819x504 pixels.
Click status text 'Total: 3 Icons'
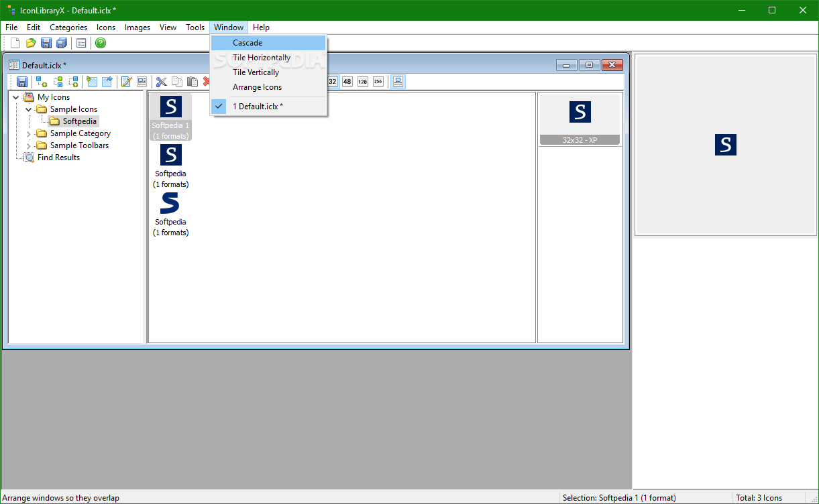point(759,498)
